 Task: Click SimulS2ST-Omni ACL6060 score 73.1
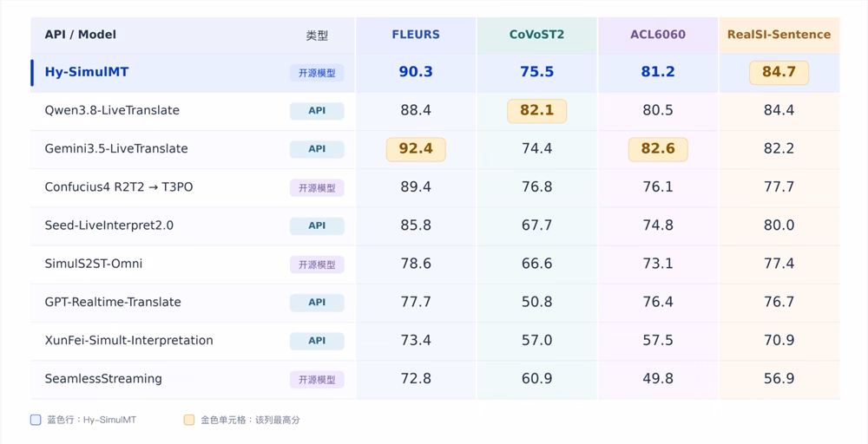(658, 264)
